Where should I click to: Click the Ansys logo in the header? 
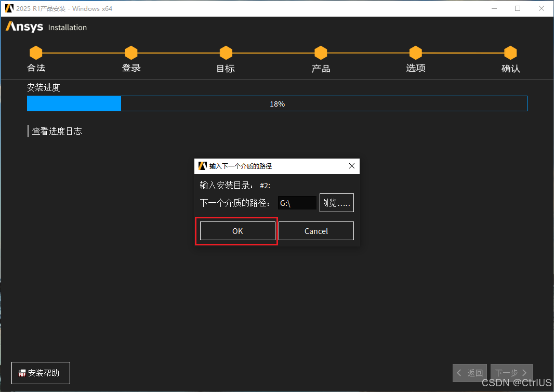(x=24, y=27)
